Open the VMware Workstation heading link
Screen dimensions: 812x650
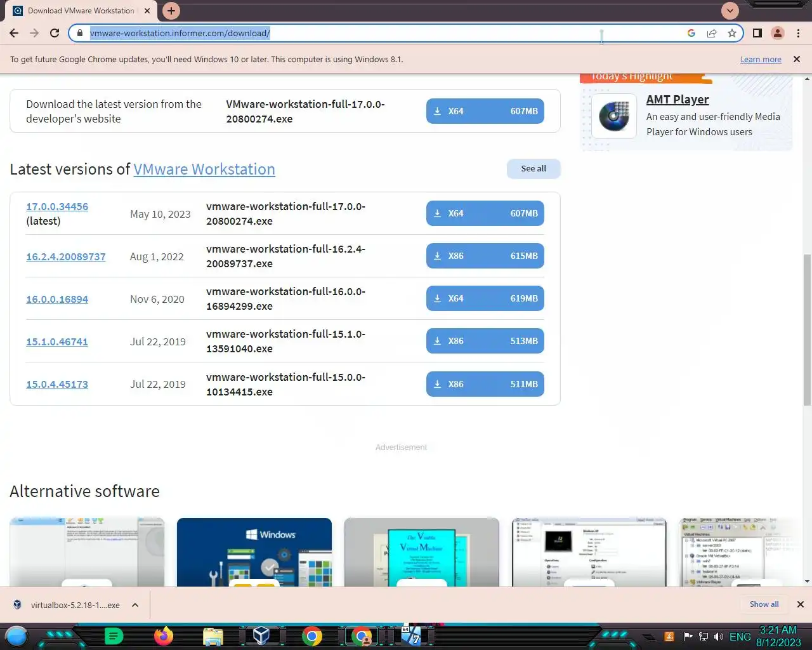pyautogui.click(x=204, y=169)
